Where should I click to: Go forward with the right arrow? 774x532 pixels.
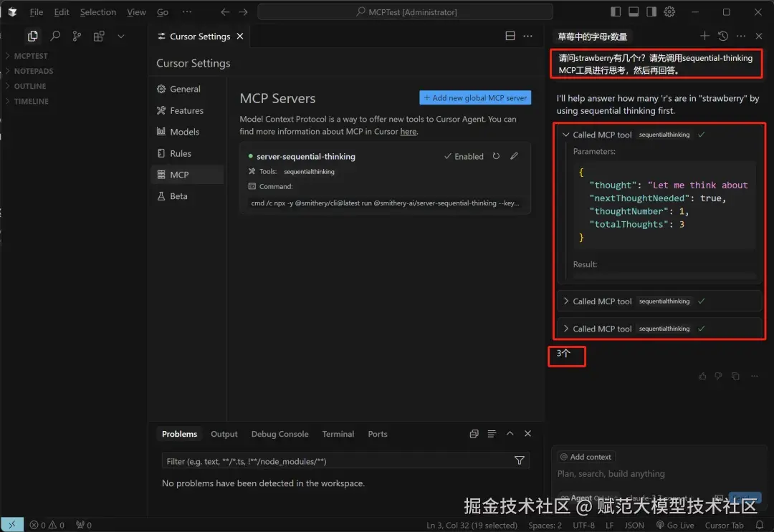(244, 12)
